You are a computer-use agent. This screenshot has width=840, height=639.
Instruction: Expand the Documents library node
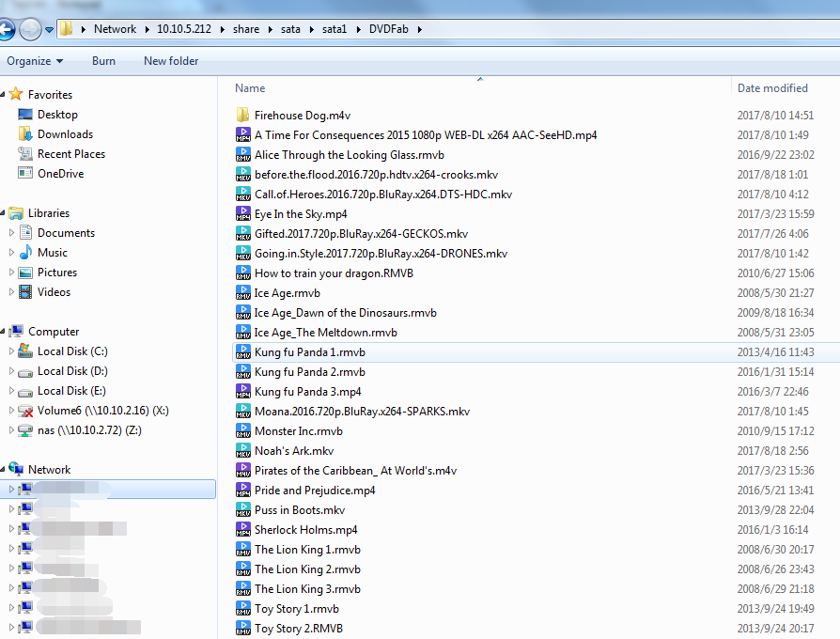[x=11, y=232]
